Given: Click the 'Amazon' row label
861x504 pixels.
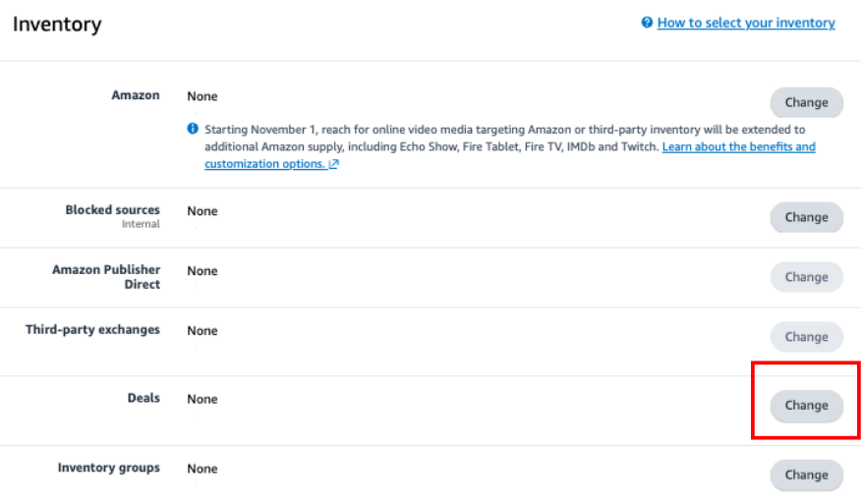Looking at the screenshot, I should pos(136,95).
